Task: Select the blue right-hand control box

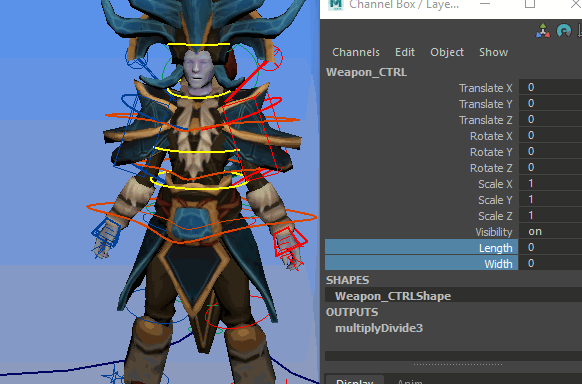Action: coord(106,233)
